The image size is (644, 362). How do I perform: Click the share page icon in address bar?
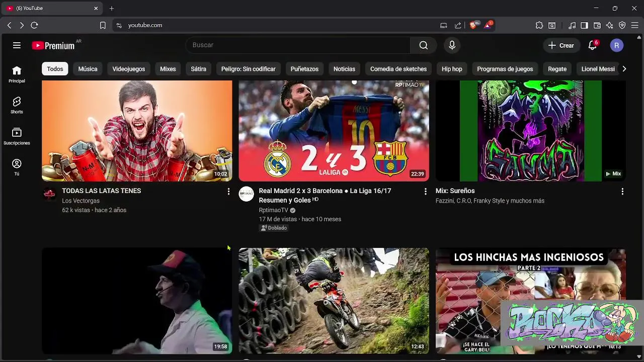click(458, 25)
